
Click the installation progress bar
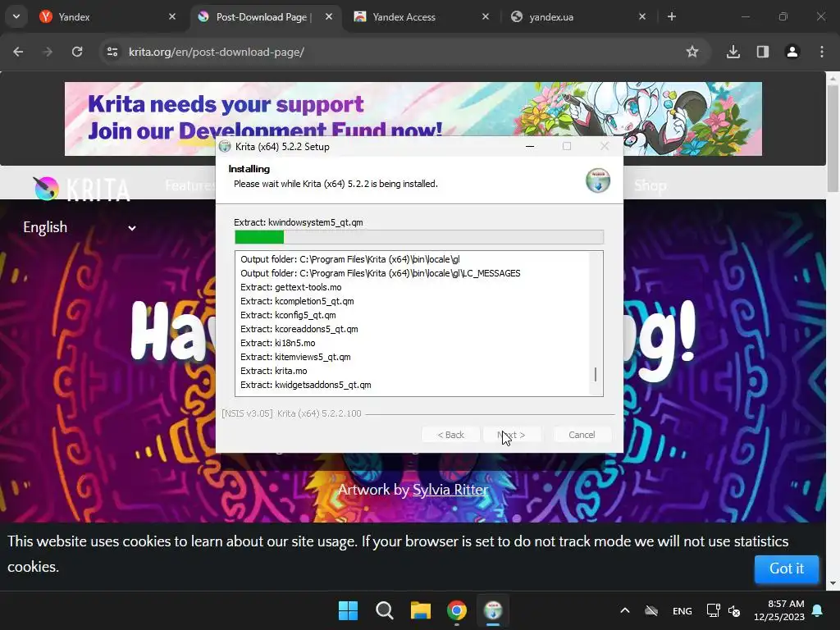(x=419, y=237)
